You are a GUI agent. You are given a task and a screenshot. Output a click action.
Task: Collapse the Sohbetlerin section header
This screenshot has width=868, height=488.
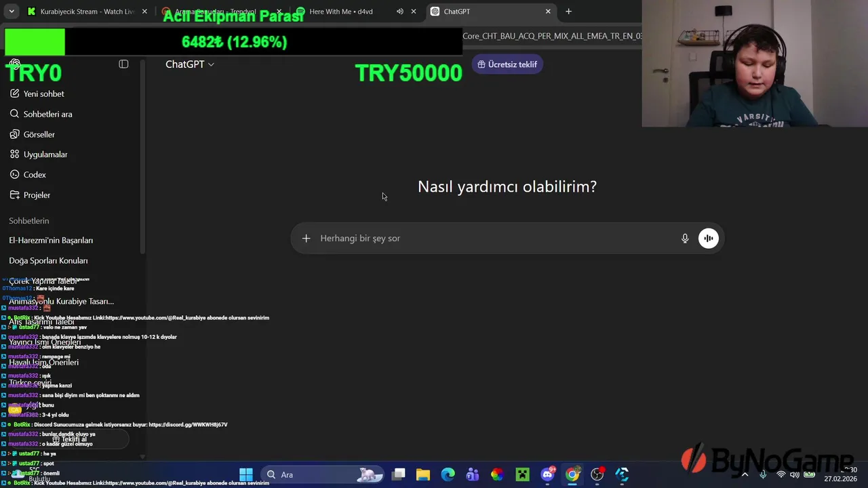click(29, 221)
